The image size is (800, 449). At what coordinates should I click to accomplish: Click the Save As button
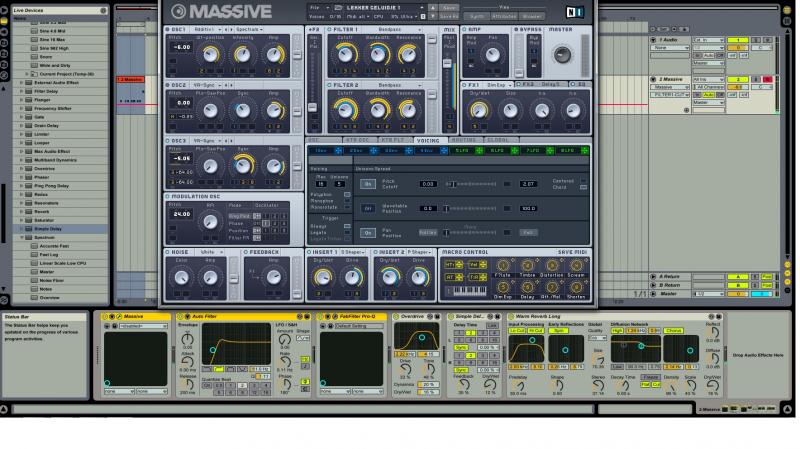(449, 16)
